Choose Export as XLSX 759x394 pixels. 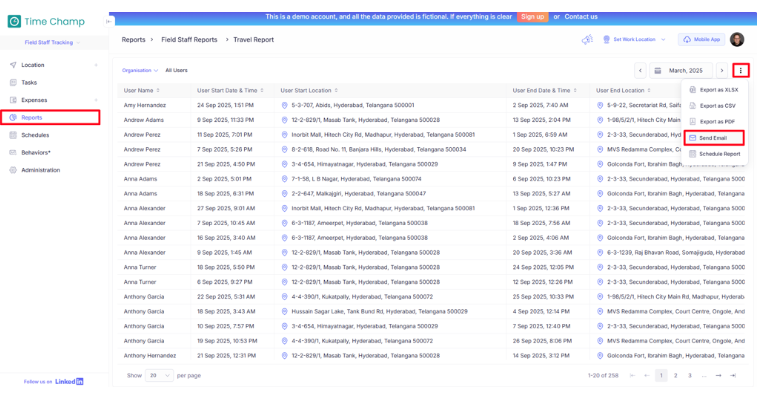(713, 90)
